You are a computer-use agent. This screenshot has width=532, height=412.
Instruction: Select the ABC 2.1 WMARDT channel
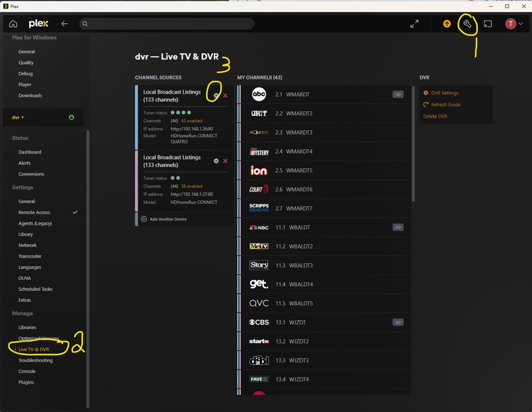pyautogui.click(x=324, y=95)
